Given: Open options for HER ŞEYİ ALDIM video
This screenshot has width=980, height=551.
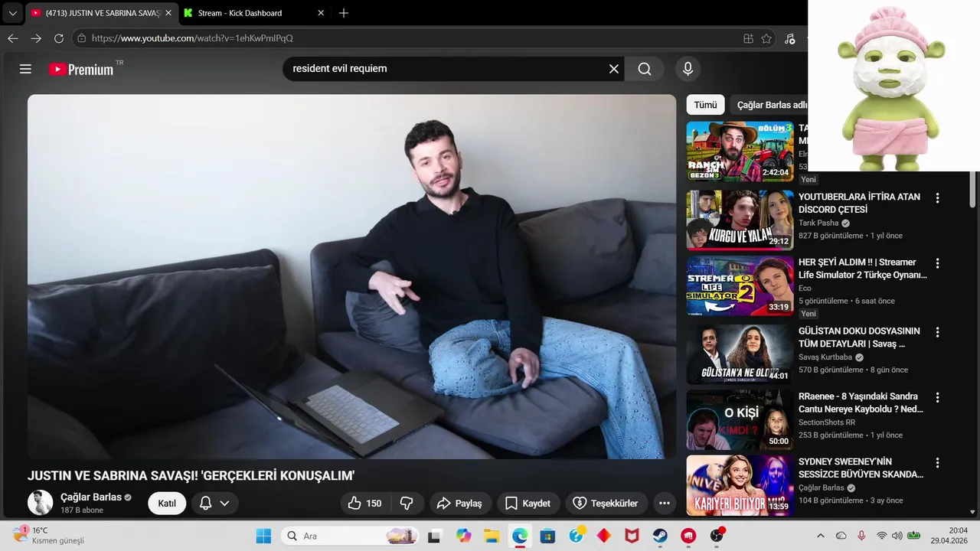Looking at the screenshot, I should (937, 263).
